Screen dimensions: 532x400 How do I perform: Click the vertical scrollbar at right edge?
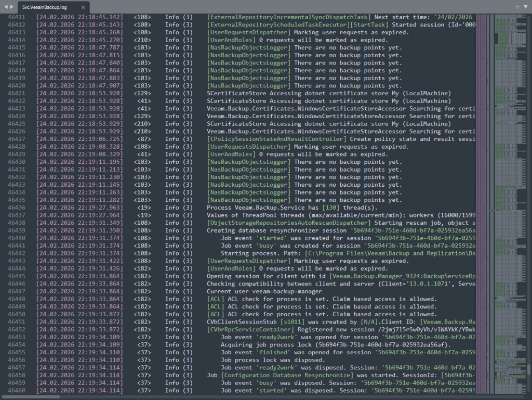(x=529, y=208)
